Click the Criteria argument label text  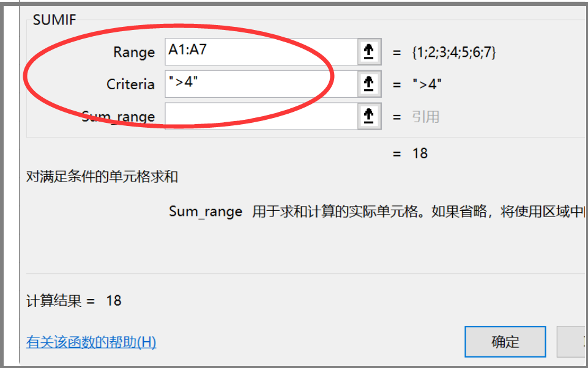130,84
